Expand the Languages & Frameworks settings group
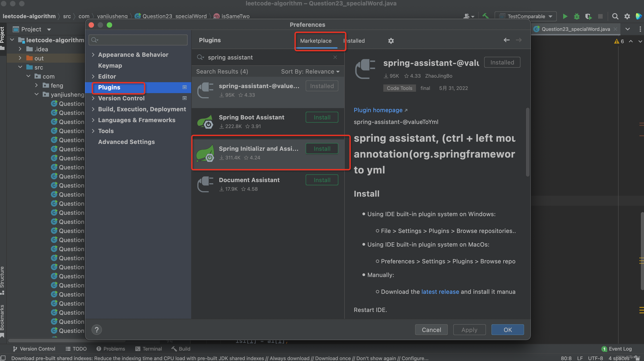 tap(93, 120)
